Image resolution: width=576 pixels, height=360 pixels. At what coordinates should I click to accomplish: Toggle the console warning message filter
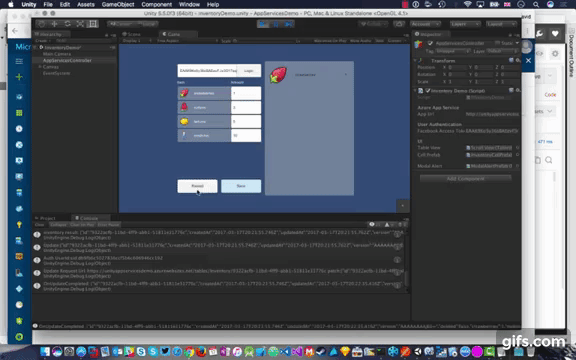[390, 224]
